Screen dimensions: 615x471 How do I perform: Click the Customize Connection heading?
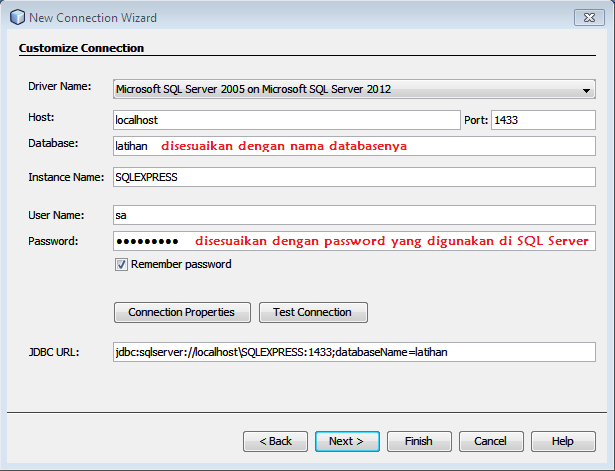click(x=81, y=48)
